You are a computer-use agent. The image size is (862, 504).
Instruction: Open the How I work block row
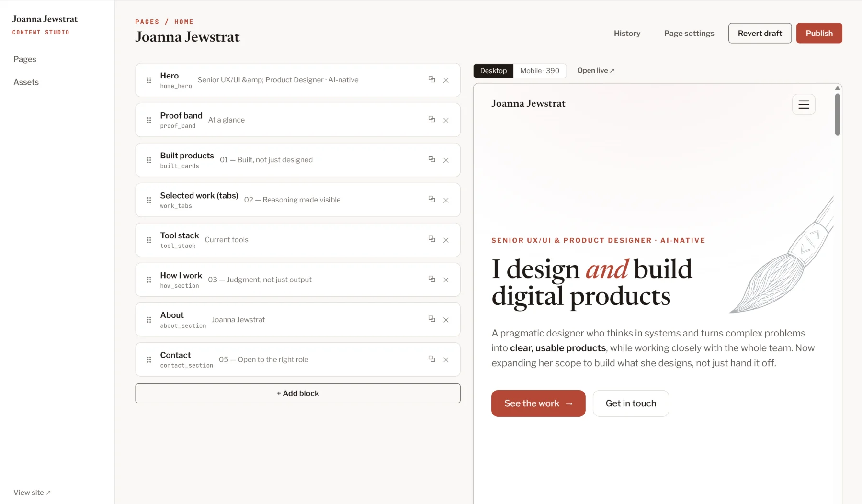(298, 280)
